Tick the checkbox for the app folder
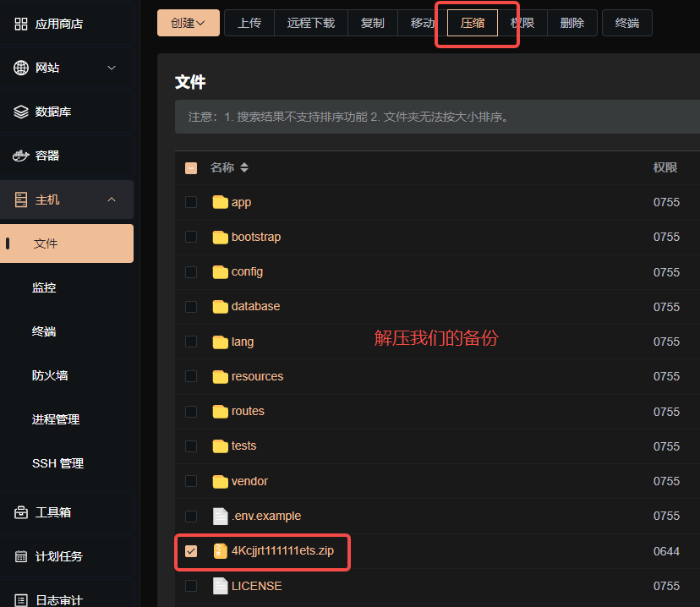Image resolution: width=700 pixels, height=607 pixels. [x=191, y=202]
